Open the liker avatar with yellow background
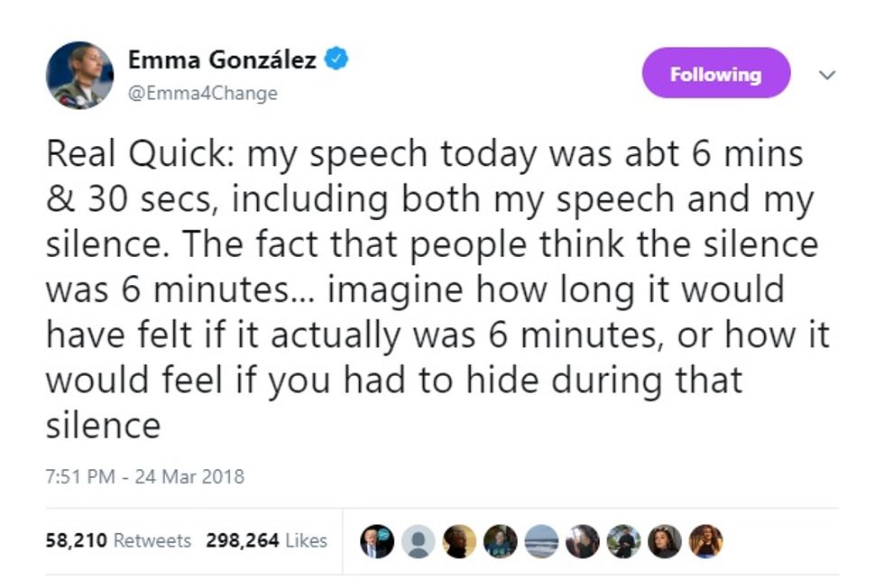This screenshot has height=588, width=884. [459, 541]
